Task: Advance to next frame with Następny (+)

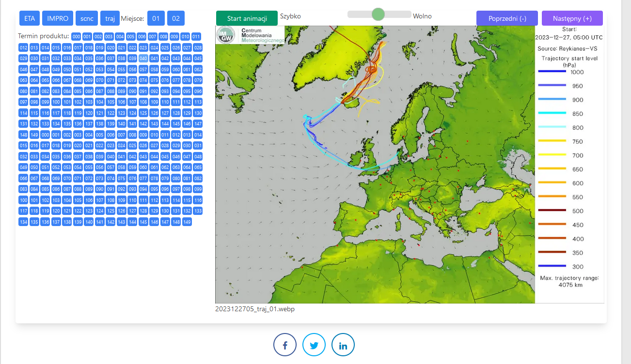Action: [x=572, y=18]
